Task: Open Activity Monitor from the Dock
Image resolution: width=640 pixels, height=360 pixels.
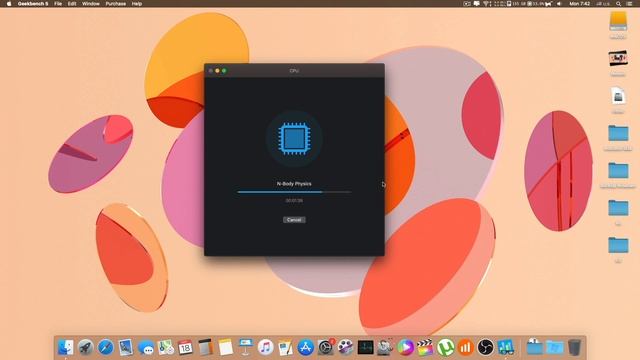Action: pyautogui.click(x=365, y=347)
